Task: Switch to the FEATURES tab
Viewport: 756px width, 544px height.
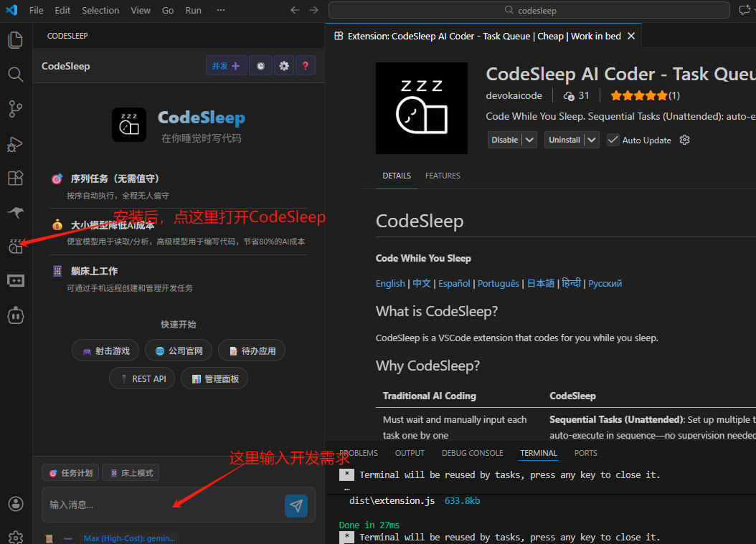Action: pyautogui.click(x=443, y=176)
